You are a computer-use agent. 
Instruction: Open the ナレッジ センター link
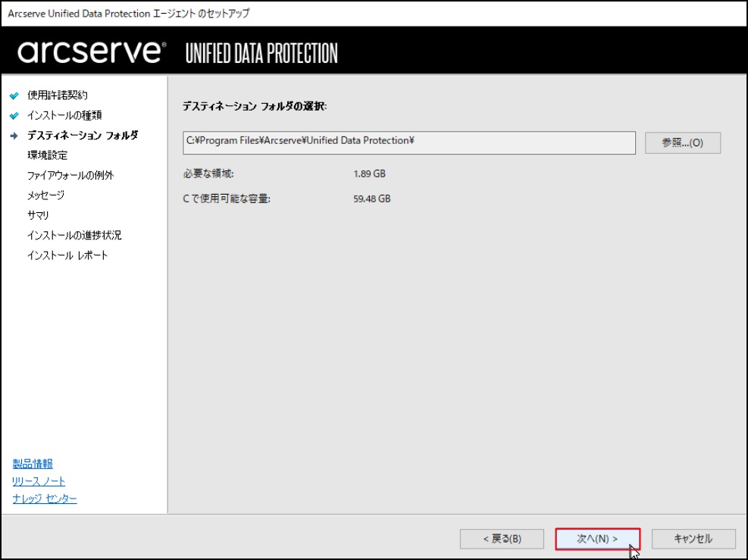pos(45,499)
